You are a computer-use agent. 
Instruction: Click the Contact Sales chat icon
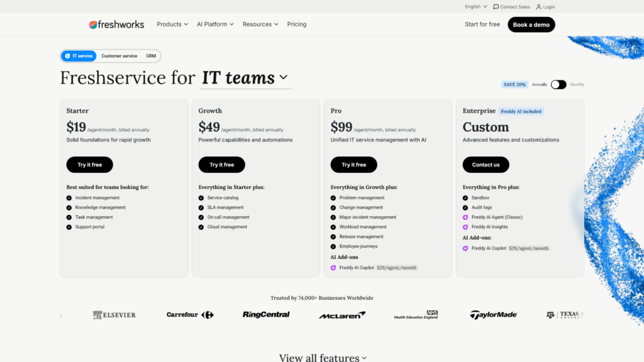click(x=496, y=7)
